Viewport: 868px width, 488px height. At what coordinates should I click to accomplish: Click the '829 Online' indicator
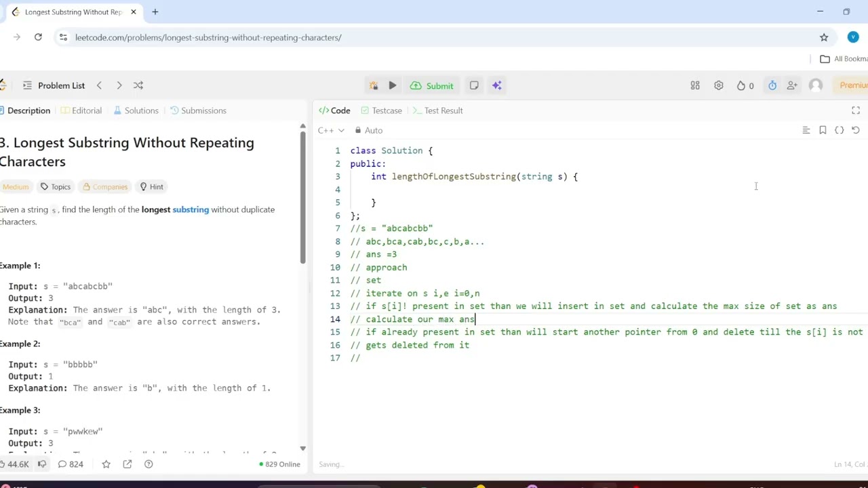click(x=279, y=464)
